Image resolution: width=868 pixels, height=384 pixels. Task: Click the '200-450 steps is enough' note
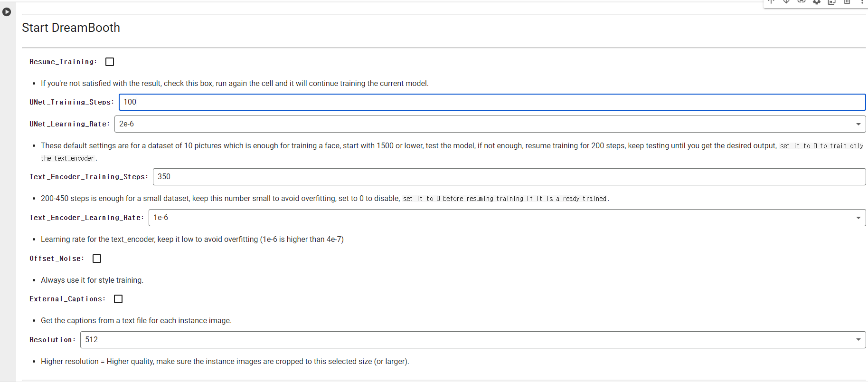pos(325,199)
